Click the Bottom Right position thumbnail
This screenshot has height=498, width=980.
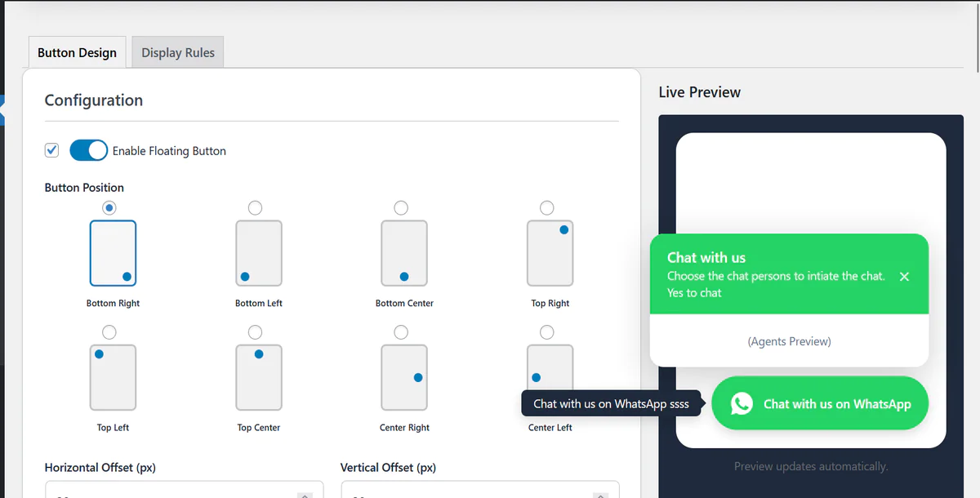click(x=113, y=253)
